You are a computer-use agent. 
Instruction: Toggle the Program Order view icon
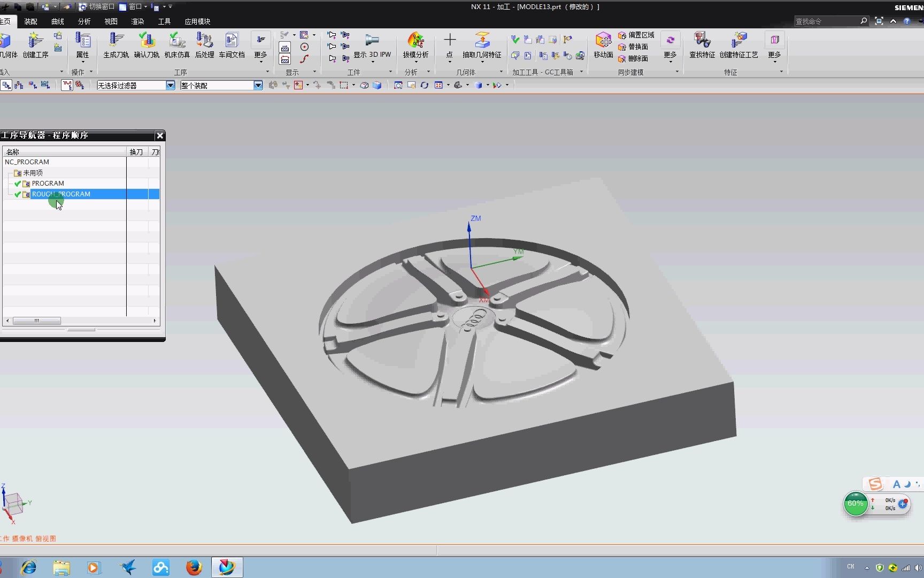tap(6, 85)
